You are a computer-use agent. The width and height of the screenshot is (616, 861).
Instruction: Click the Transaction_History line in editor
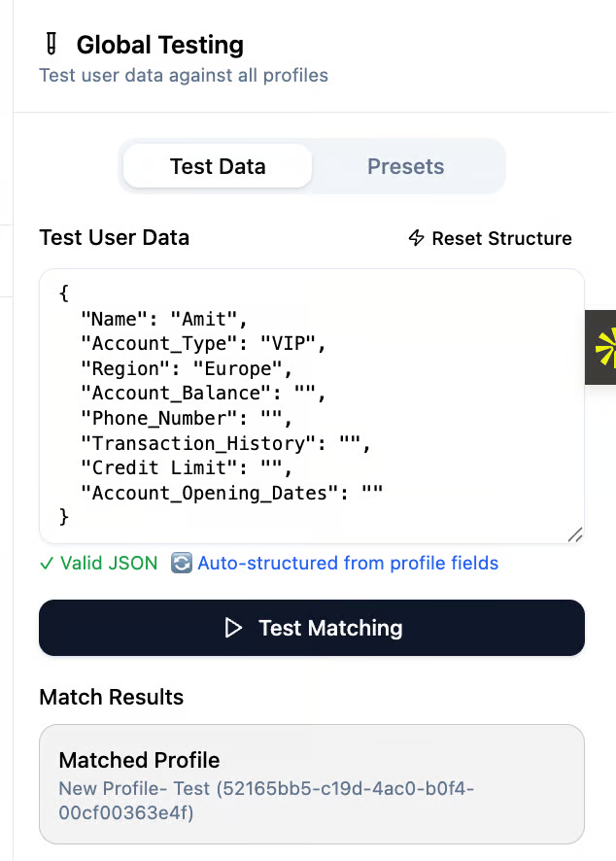223,443
